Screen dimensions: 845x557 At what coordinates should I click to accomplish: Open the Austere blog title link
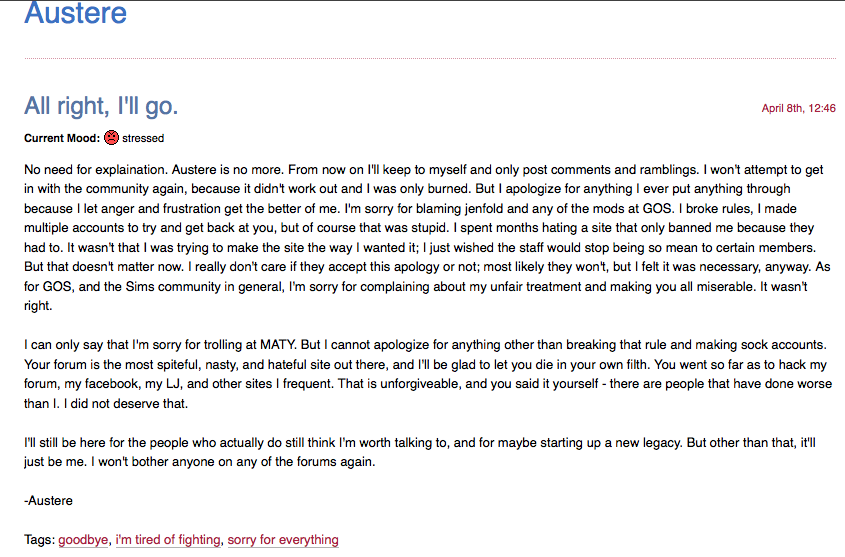coord(75,13)
